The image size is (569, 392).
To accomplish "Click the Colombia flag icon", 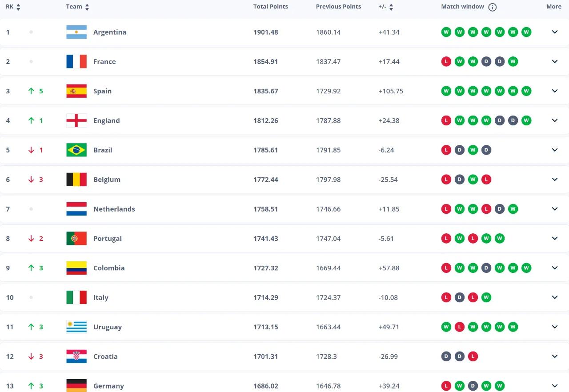I will [76, 268].
